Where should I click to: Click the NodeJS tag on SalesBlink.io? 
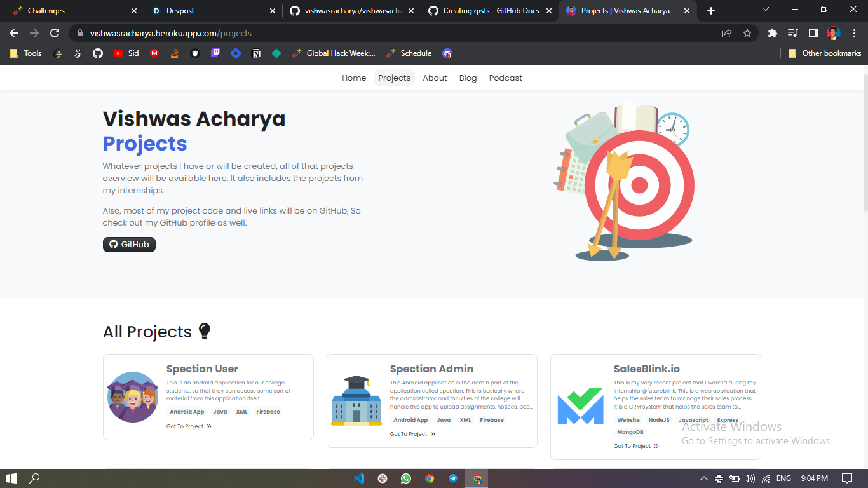[x=659, y=420]
